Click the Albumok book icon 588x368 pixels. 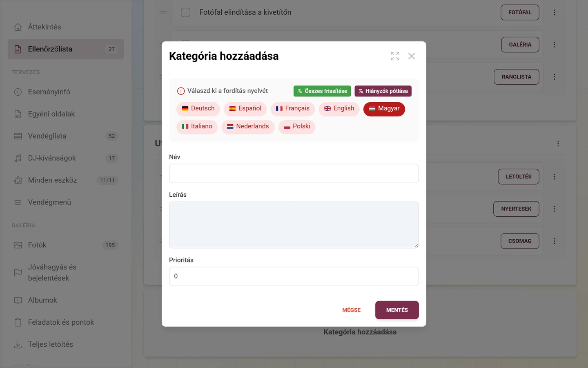[x=18, y=301]
